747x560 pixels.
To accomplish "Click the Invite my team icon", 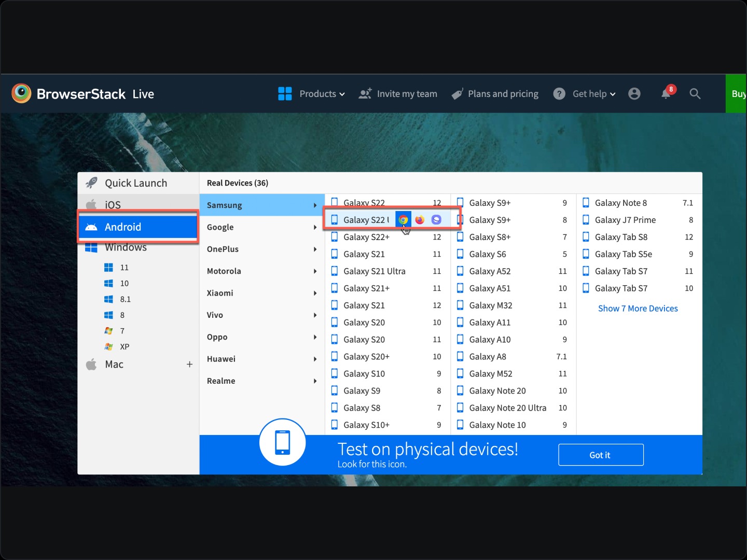I will [x=365, y=94].
